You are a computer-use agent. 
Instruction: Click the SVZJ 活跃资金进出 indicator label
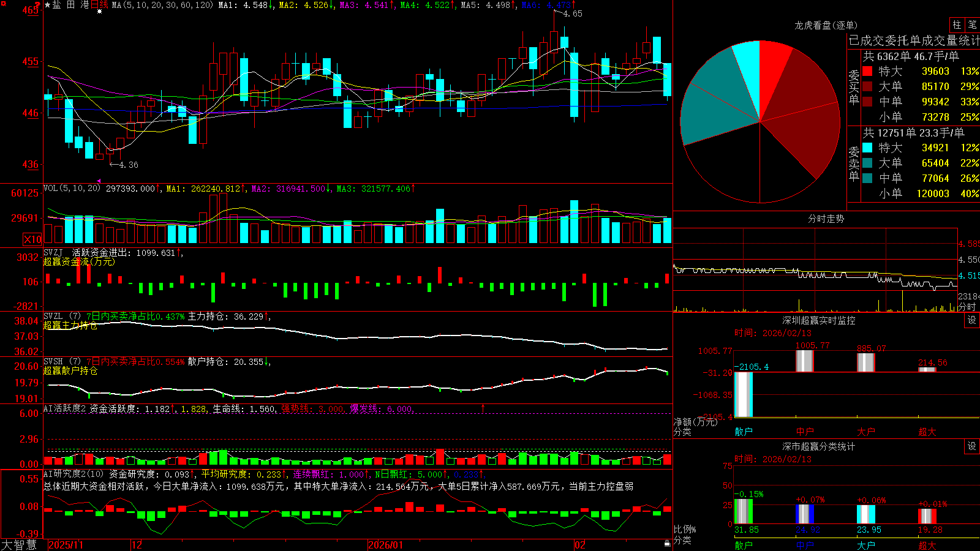point(88,252)
